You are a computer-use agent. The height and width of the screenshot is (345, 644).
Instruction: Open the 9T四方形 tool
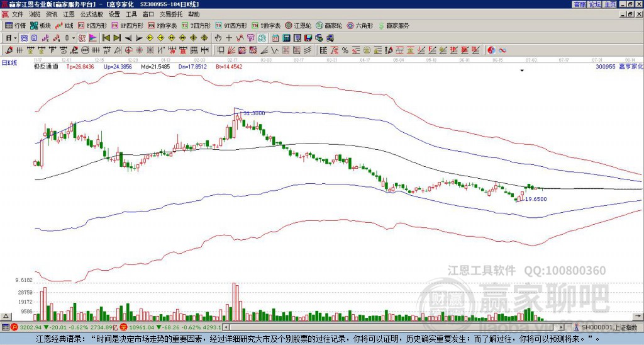[x=231, y=25]
